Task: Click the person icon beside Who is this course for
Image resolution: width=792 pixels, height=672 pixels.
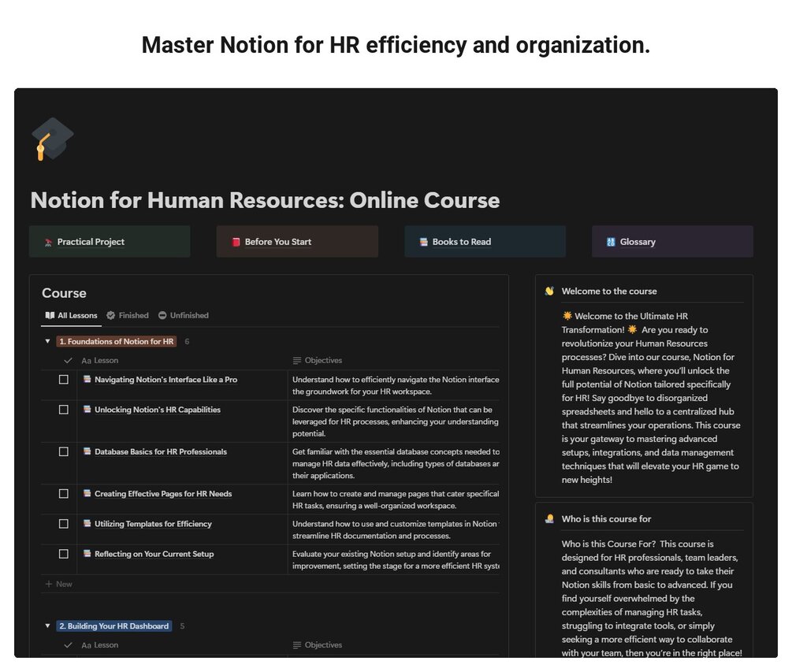Action: [549, 519]
